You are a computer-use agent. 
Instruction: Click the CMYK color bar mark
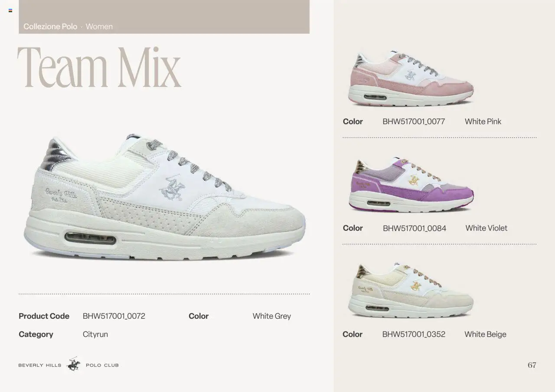click(x=10, y=10)
